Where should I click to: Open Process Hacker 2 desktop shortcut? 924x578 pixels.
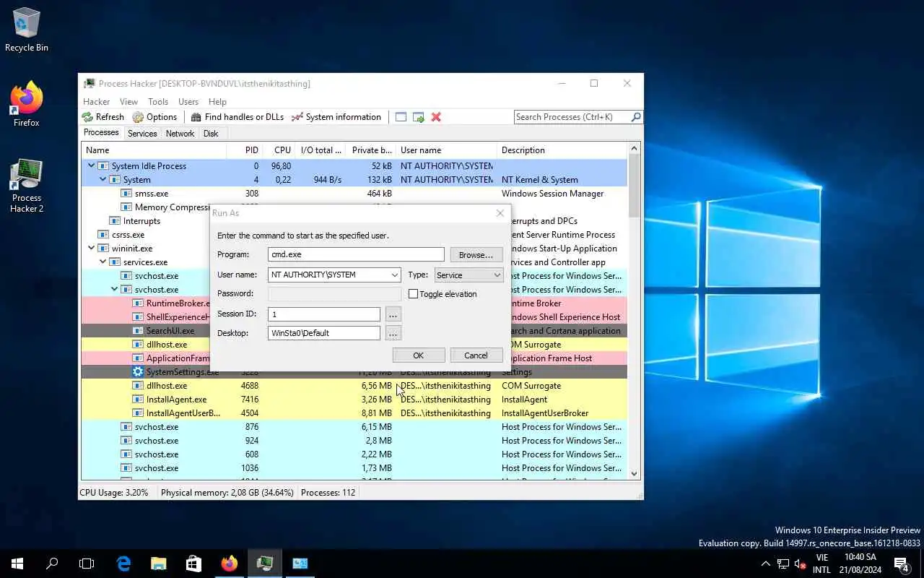pyautogui.click(x=27, y=186)
